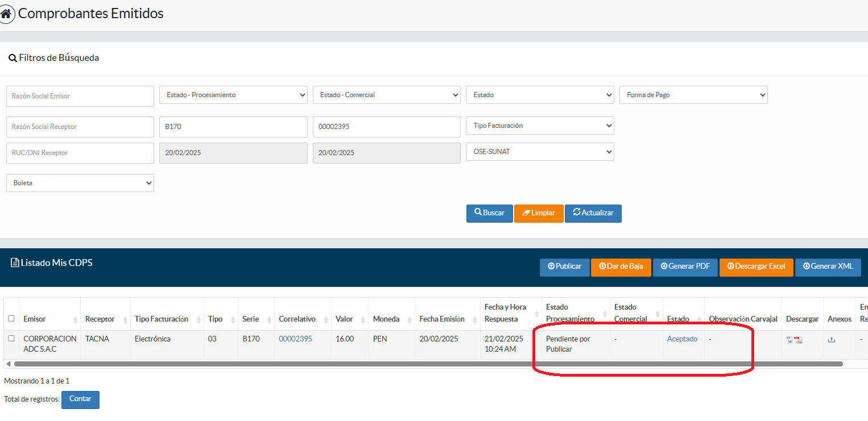The height and width of the screenshot is (421, 868).
Task: Open the OSE-SUNAT dropdown
Action: [540, 152]
